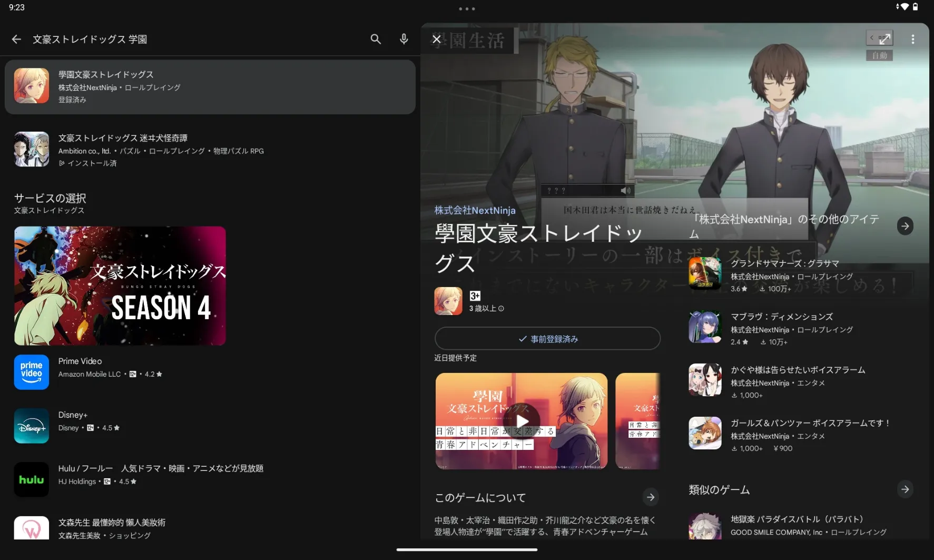
Task: Expand the 類似のゲーム section arrow
Action: 905,489
